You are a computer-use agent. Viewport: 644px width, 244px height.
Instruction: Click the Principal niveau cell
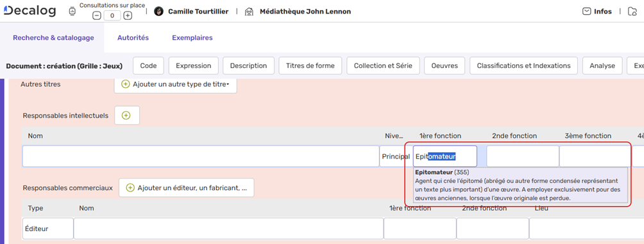[x=396, y=157]
